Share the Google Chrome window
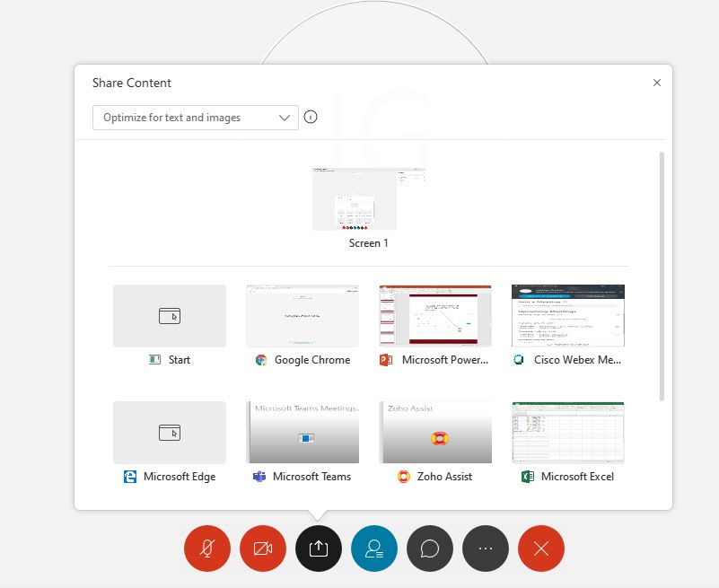The height and width of the screenshot is (588, 719). (303, 316)
